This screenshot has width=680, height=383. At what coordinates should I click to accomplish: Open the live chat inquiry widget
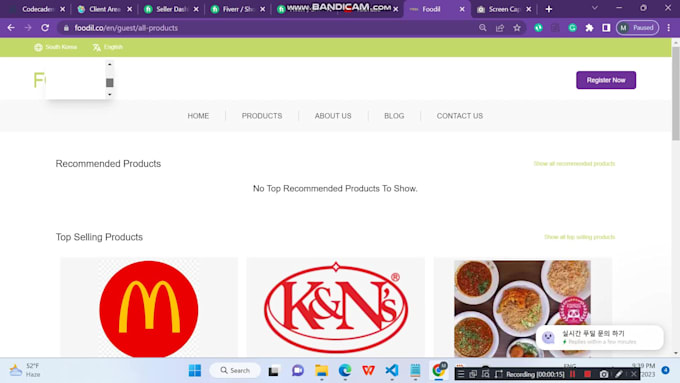(599, 337)
